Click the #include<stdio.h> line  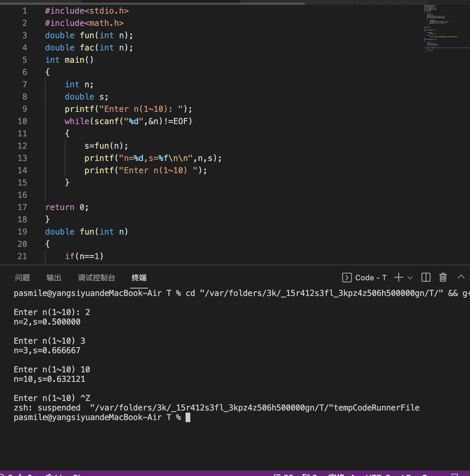[x=87, y=11]
